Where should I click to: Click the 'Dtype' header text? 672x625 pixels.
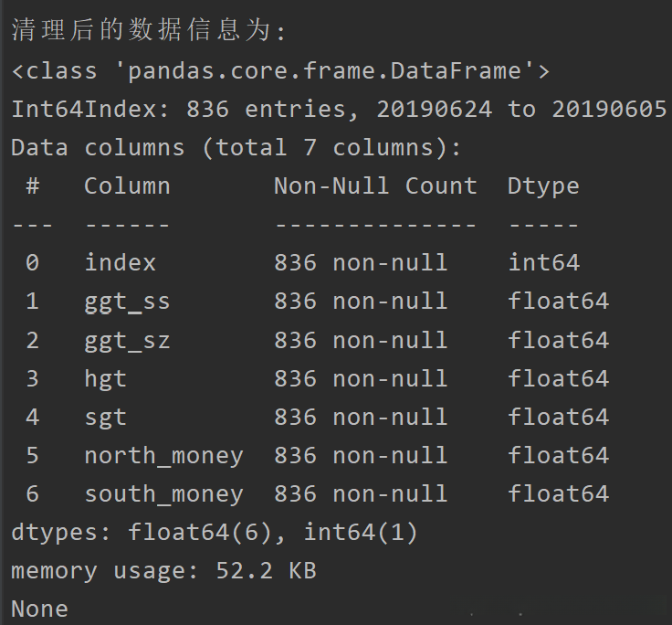pos(543,186)
